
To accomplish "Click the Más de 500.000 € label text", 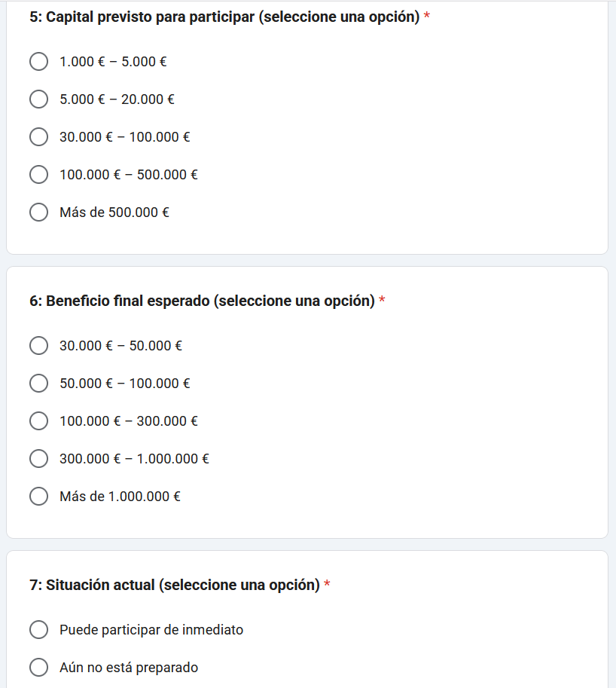I will [114, 213].
